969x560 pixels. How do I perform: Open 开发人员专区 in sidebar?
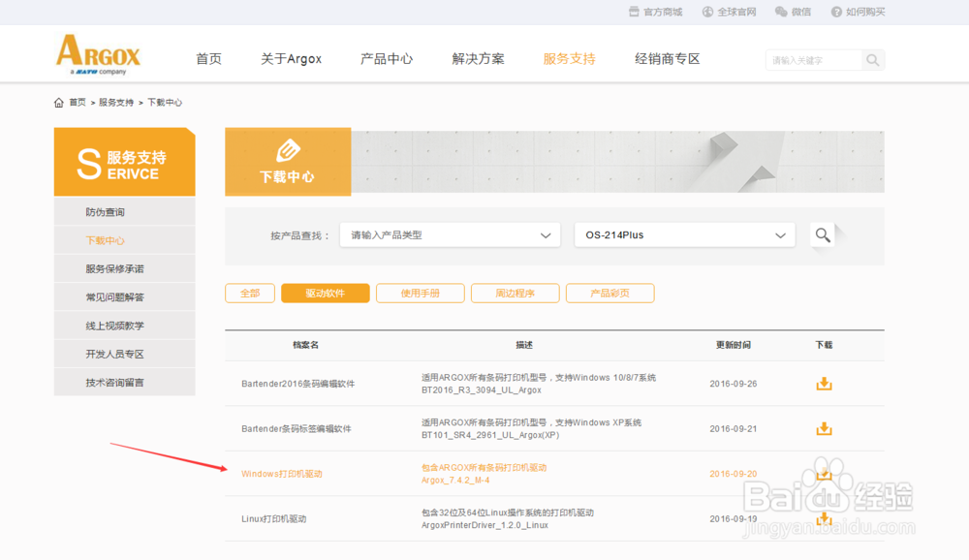124,355
